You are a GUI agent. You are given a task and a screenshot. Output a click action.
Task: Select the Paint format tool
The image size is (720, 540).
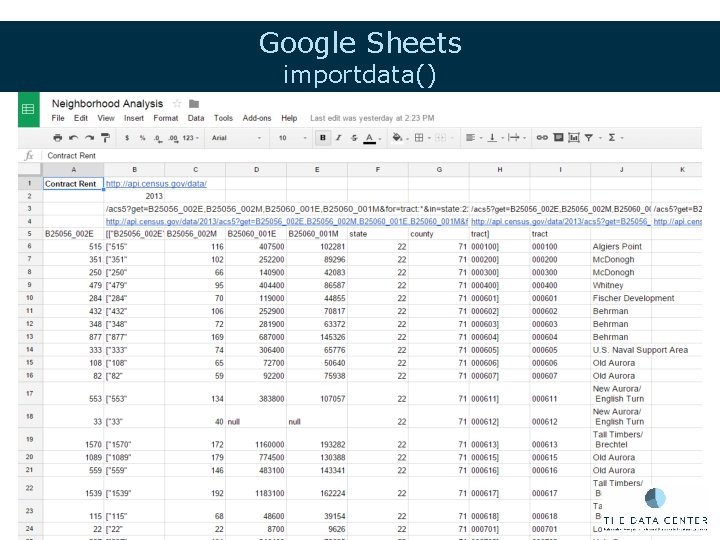point(105,137)
